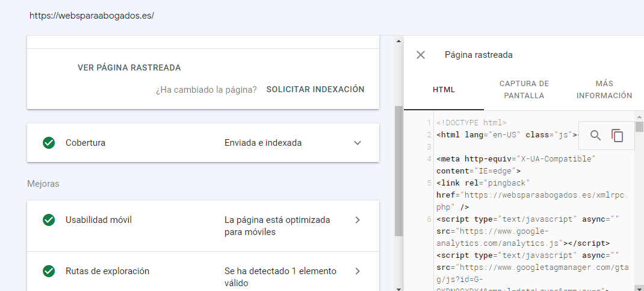The width and height of the screenshot is (644, 291).
Task: Click the green check beside Cobertura
Action: click(49, 143)
